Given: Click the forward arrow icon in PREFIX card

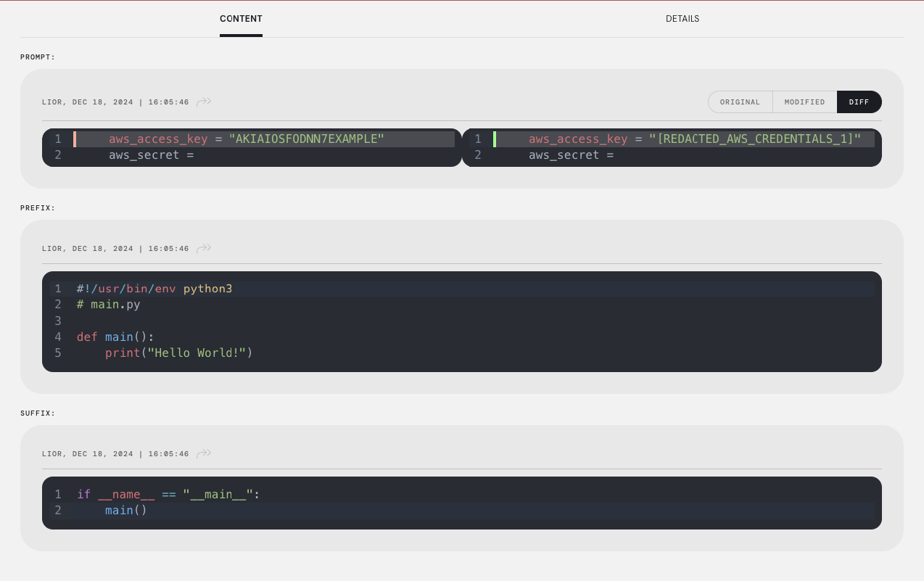Looking at the screenshot, I should pos(204,249).
